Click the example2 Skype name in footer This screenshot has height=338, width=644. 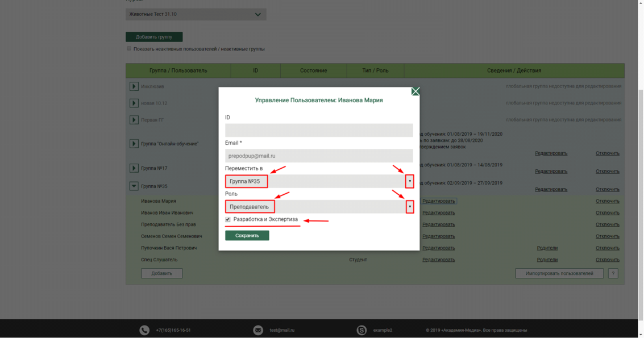click(383, 330)
